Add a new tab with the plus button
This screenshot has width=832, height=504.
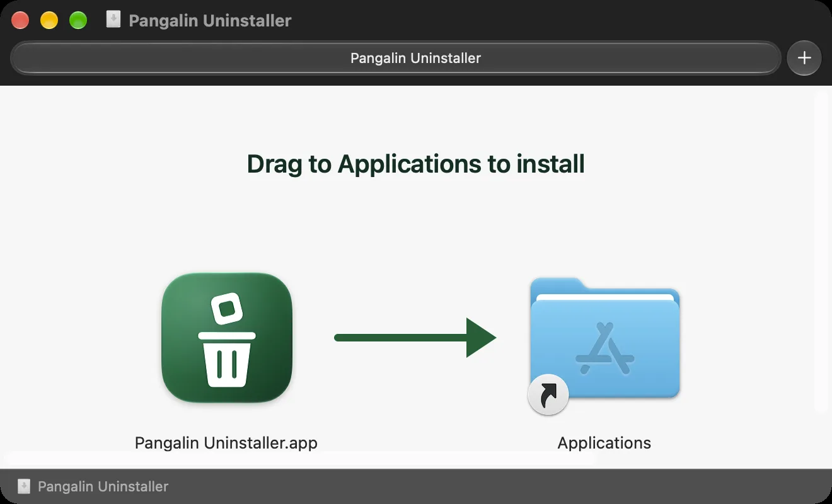click(804, 58)
